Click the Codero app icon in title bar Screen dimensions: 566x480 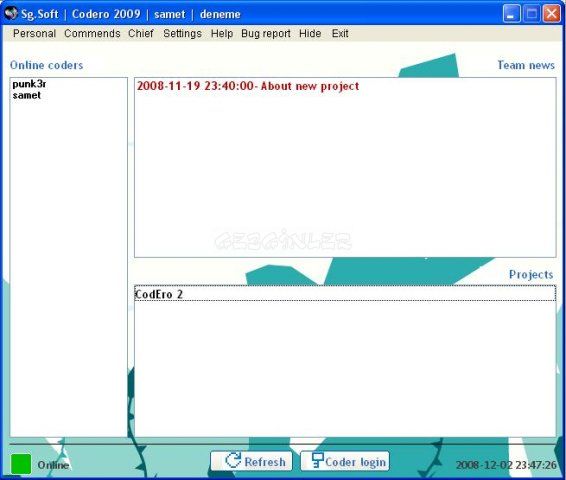click(x=11, y=13)
